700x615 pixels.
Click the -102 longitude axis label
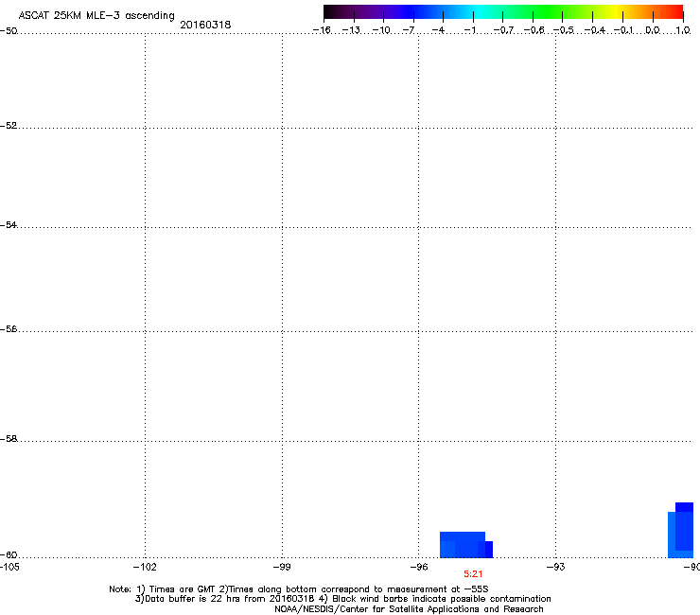tap(145, 567)
